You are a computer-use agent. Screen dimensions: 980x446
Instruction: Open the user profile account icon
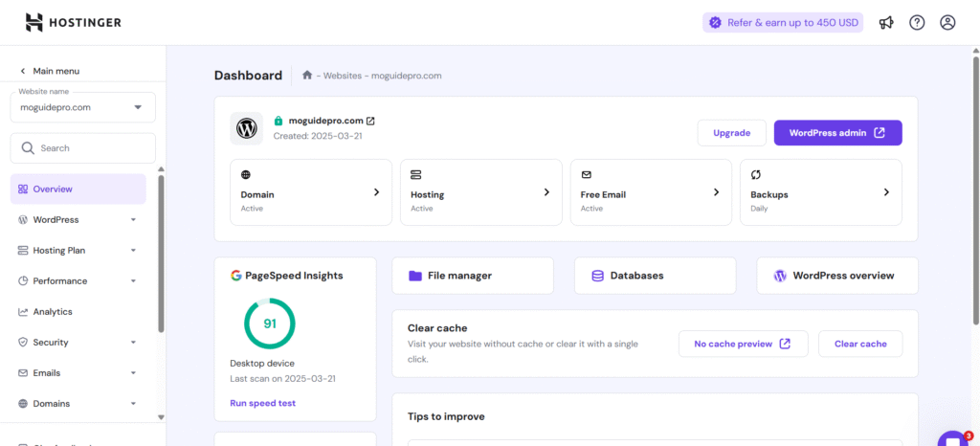coord(947,23)
